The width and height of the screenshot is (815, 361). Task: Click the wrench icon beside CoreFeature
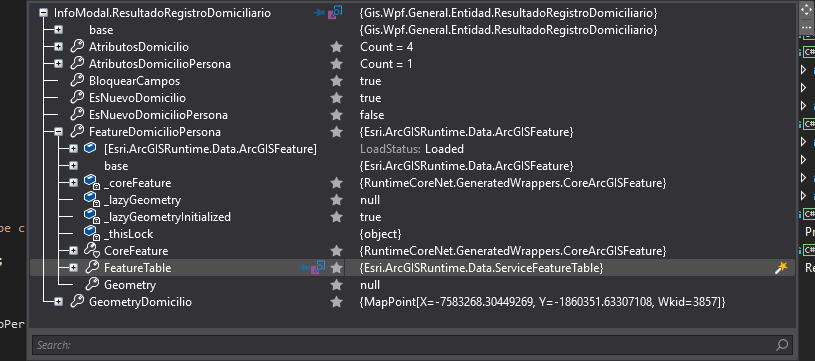click(x=91, y=251)
